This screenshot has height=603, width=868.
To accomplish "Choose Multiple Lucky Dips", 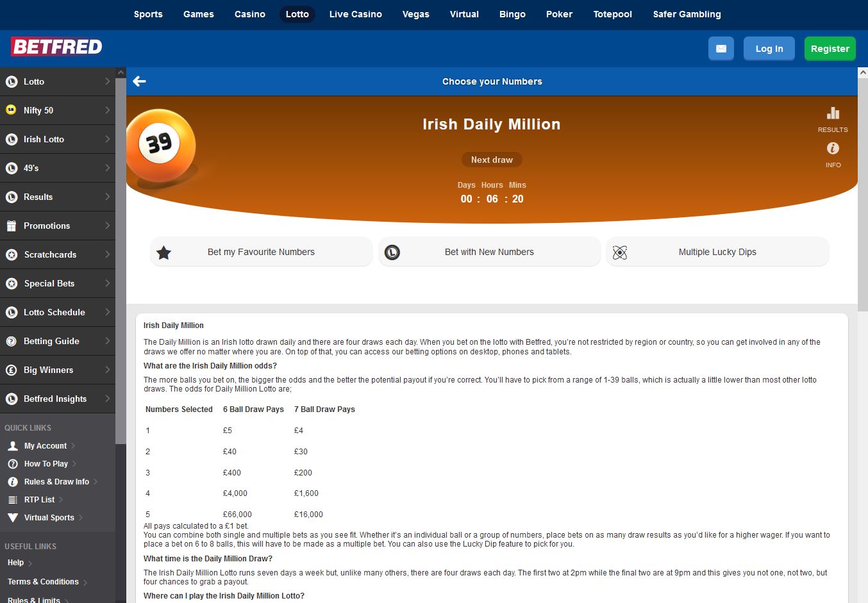I will (717, 252).
